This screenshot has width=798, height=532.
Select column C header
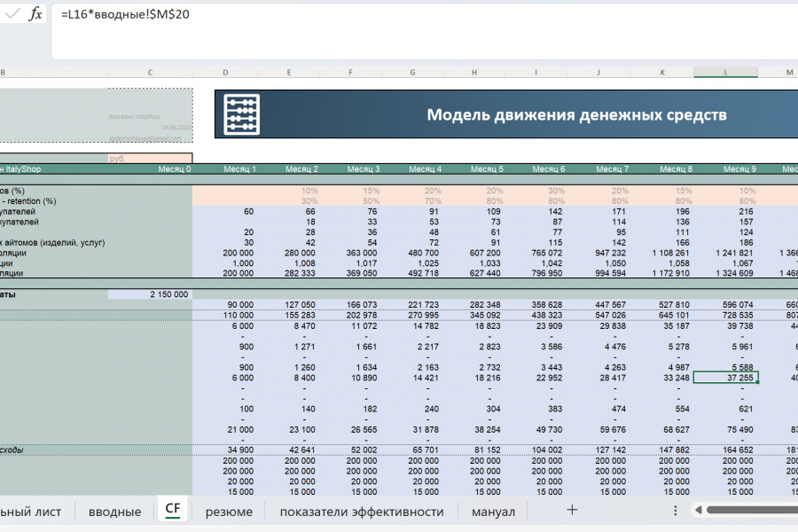point(150,73)
